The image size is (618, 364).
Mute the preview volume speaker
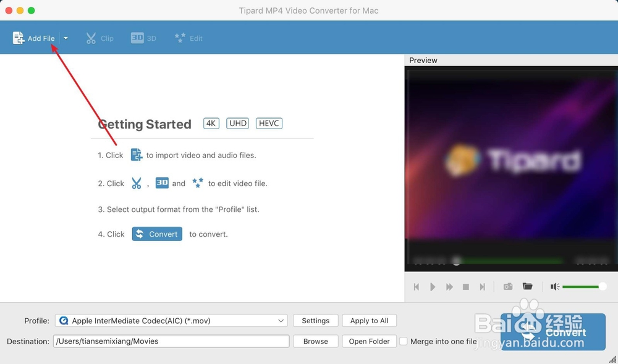coord(555,287)
